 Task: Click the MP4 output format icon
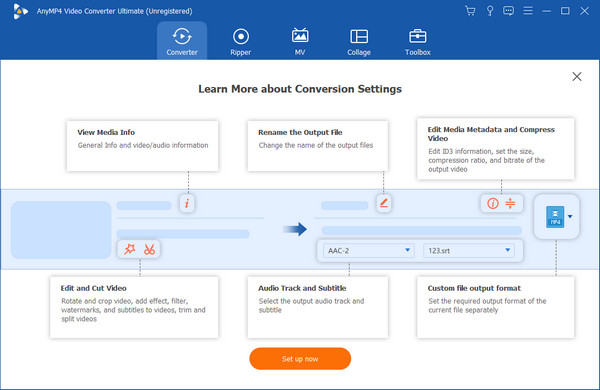pos(555,217)
